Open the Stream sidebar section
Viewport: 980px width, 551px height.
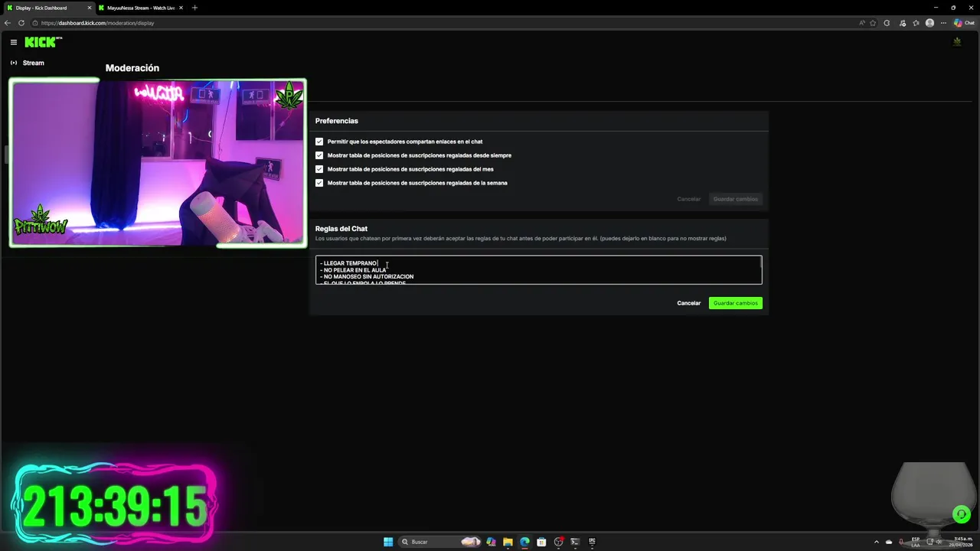(x=27, y=63)
